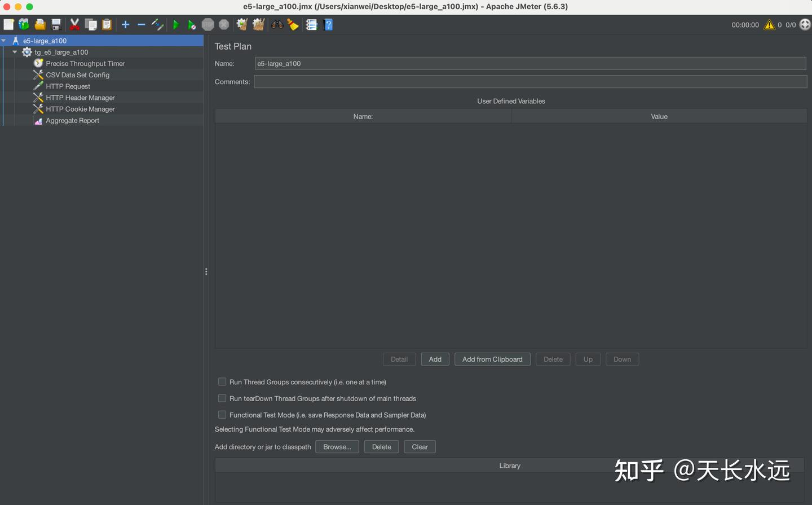Create a new test plan via toolbar
812x505 pixels.
pyautogui.click(x=8, y=24)
